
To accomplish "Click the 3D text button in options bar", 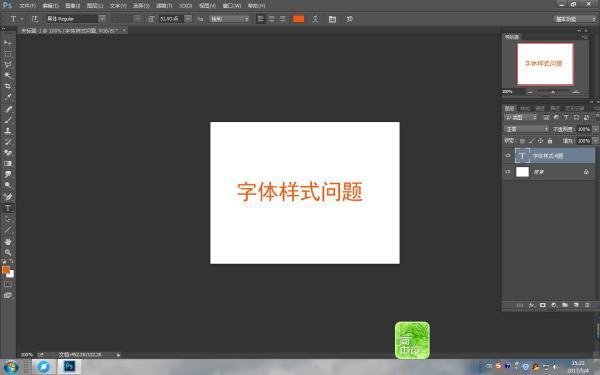I will [x=349, y=19].
